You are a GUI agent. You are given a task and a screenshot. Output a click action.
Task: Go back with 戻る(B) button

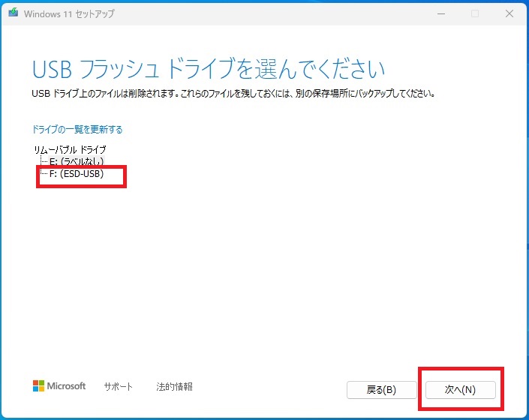click(382, 390)
